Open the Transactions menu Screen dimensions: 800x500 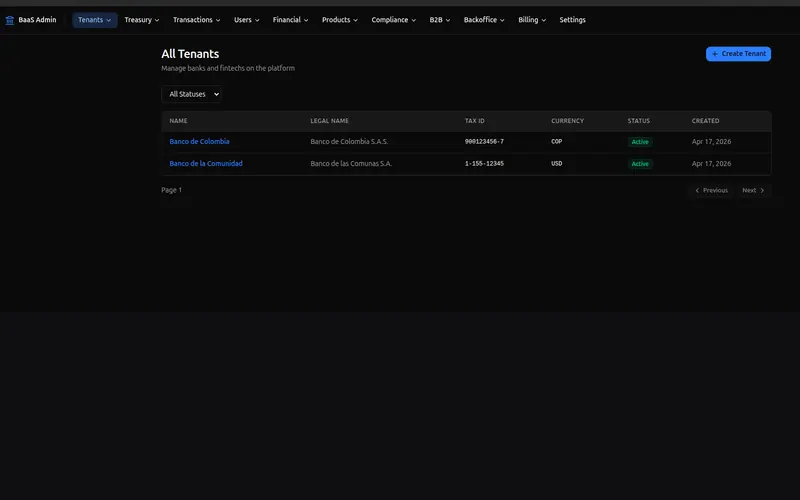196,20
